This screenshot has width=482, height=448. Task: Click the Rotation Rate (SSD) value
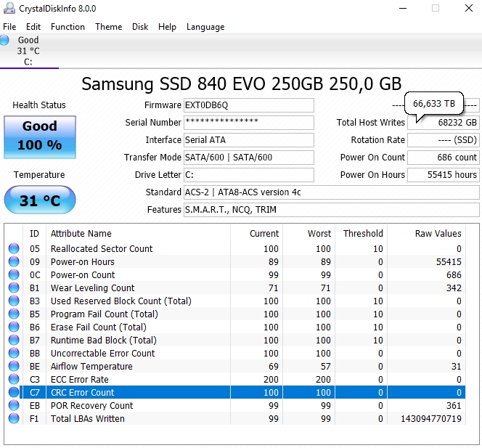(444, 140)
